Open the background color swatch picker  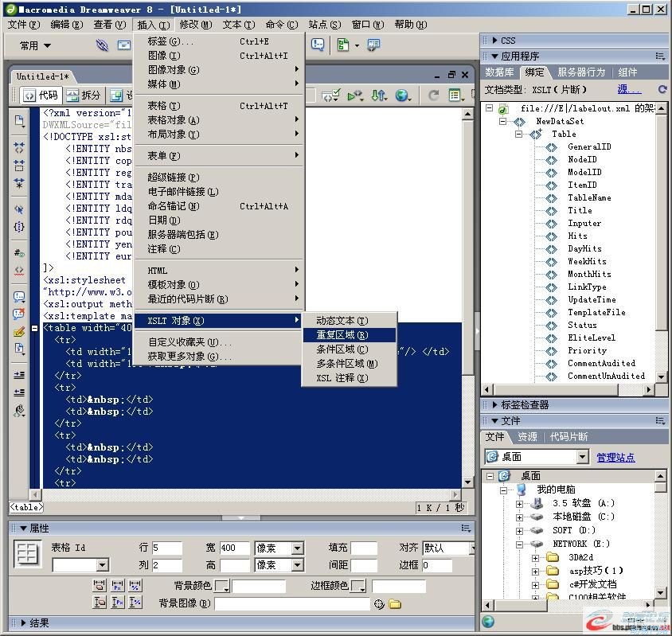tap(222, 587)
